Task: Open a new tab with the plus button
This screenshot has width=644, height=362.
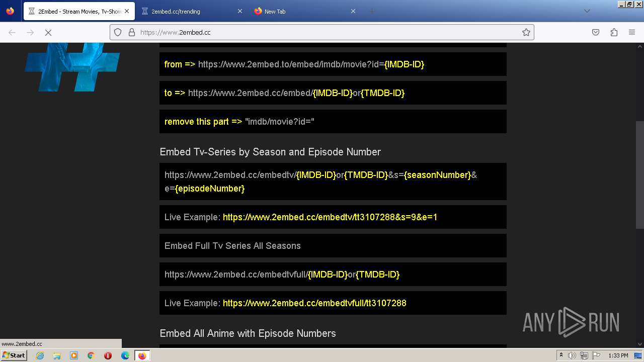Action: (372, 11)
